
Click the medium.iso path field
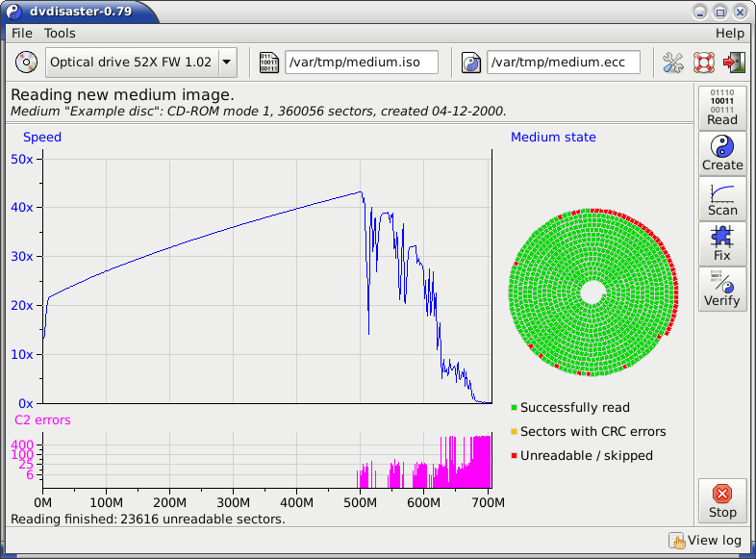tap(361, 64)
